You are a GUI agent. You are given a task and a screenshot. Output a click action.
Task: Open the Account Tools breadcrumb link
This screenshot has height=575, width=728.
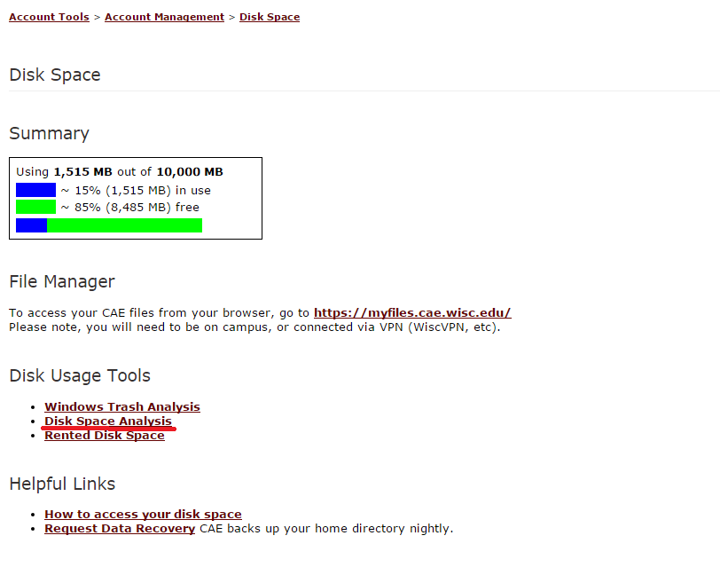[50, 17]
